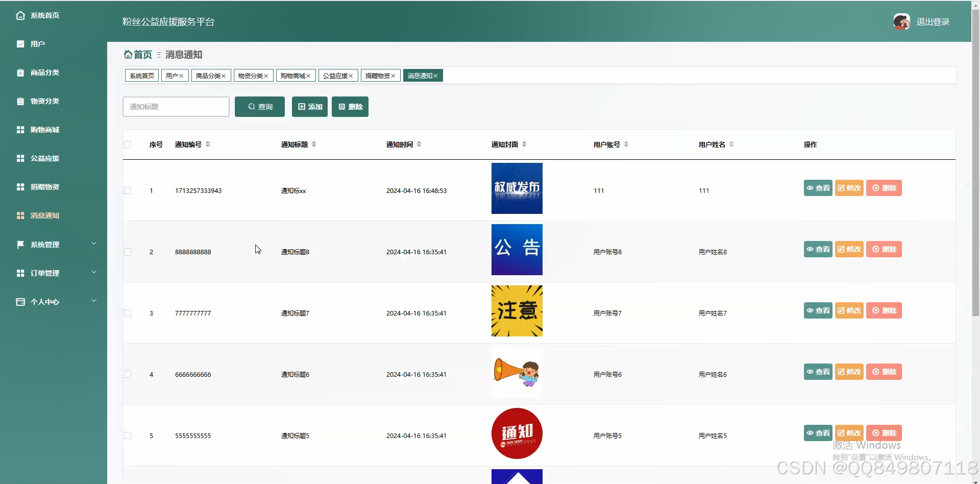The image size is (980, 484).
Task: Check the row checkbox for 通知标题8
Action: coord(128,252)
